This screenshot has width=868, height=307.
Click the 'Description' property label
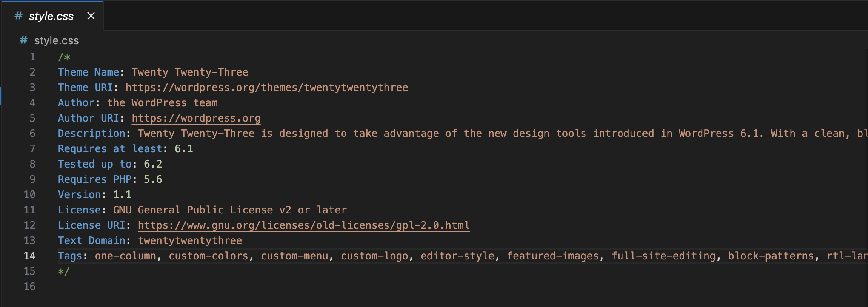(x=91, y=134)
